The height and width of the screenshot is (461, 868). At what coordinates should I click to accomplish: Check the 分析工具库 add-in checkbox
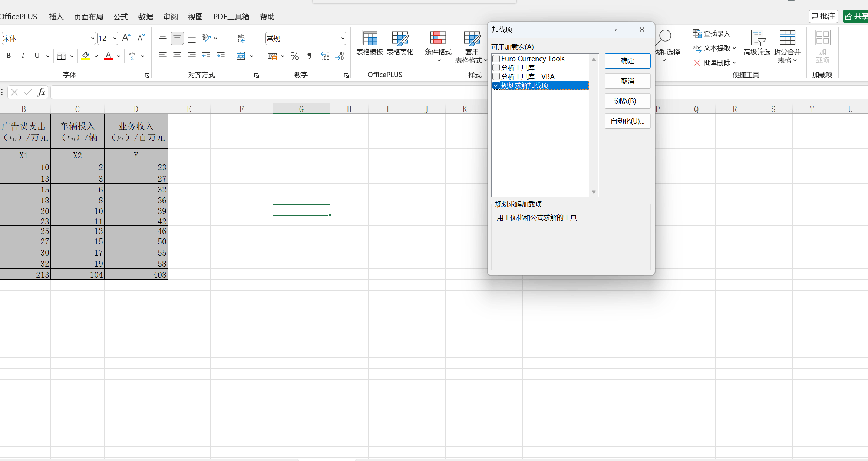(x=496, y=67)
